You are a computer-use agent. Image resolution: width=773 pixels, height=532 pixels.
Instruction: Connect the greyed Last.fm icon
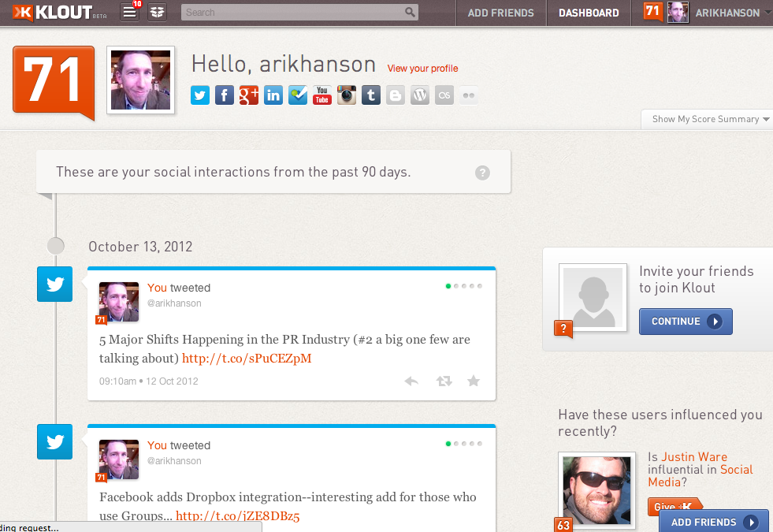tap(444, 95)
